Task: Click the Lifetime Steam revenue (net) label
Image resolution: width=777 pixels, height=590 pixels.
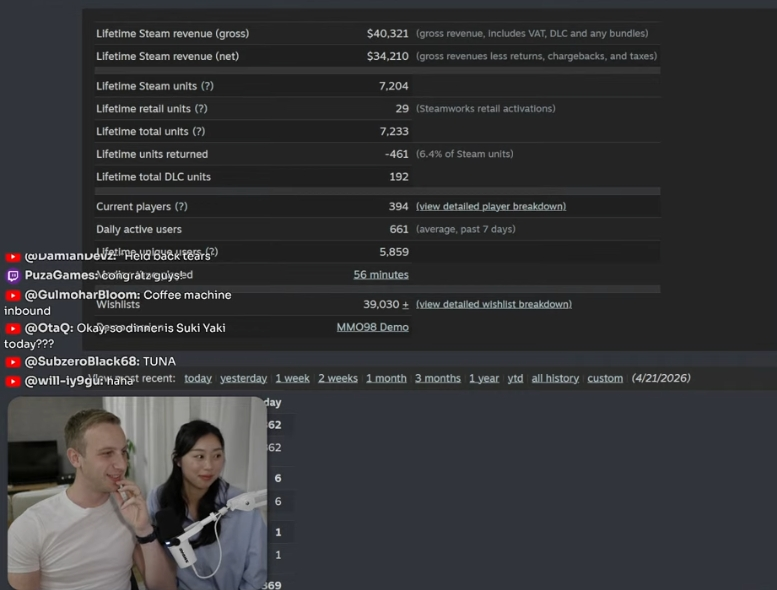Action: pos(167,56)
